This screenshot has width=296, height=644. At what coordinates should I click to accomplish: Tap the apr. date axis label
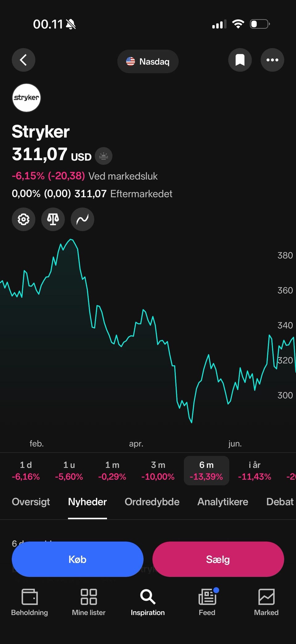click(136, 444)
